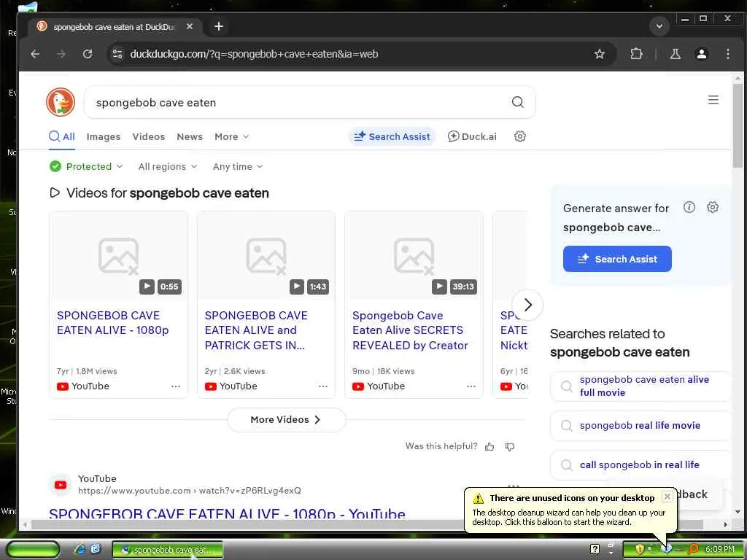747x560 pixels.
Task: Close the spongebob cave eaten tab
Action: pos(190,27)
